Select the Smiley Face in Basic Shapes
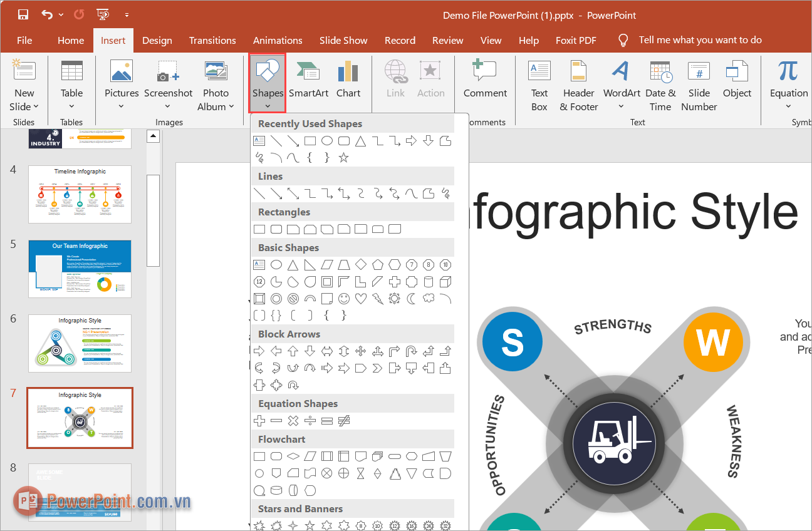This screenshot has width=812, height=531. tap(344, 299)
